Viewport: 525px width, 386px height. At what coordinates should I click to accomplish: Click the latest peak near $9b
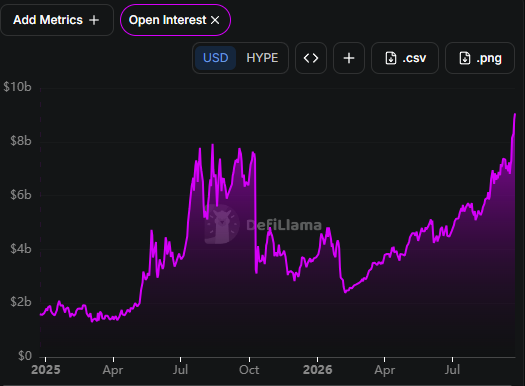point(515,114)
